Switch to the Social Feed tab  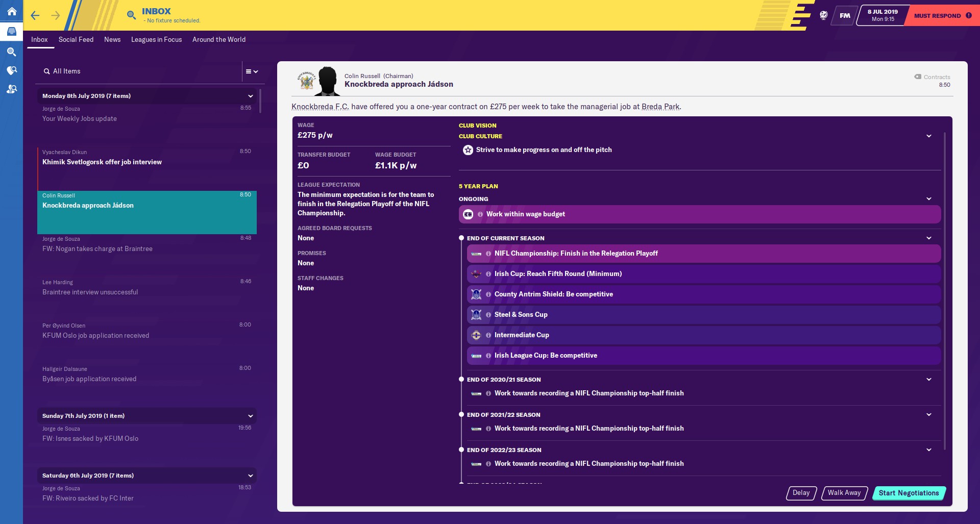coord(76,39)
